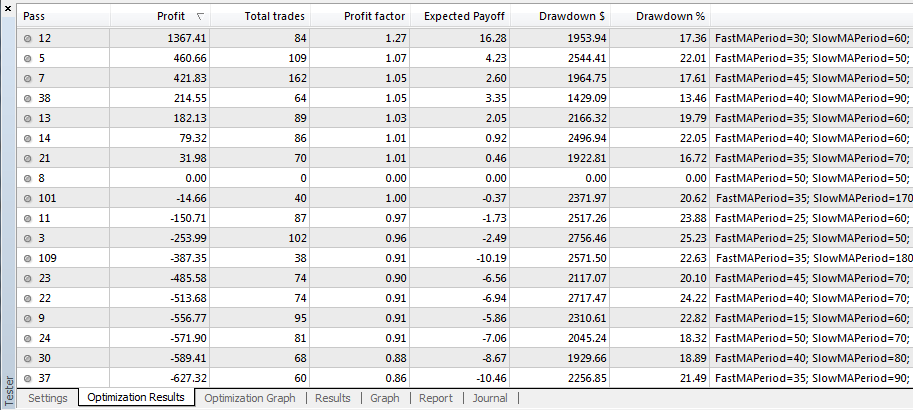The image size is (913, 410).
Task: Switch to the Report tab
Action: tap(435, 398)
